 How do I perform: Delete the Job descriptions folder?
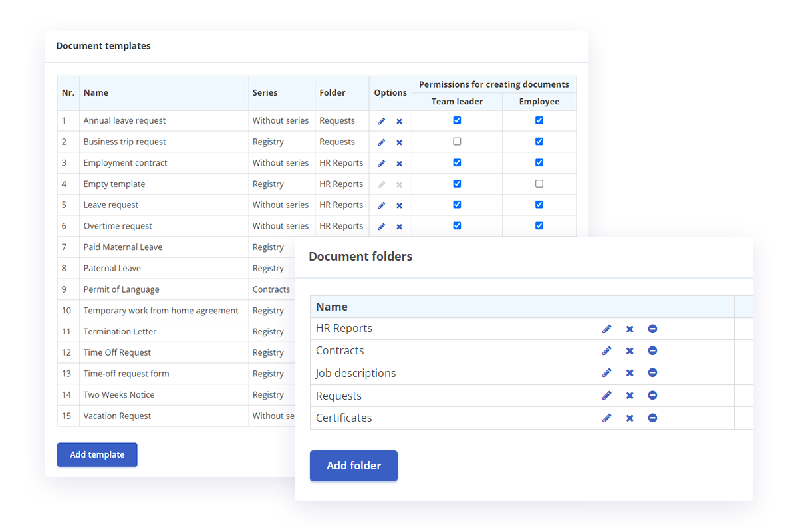coord(630,373)
